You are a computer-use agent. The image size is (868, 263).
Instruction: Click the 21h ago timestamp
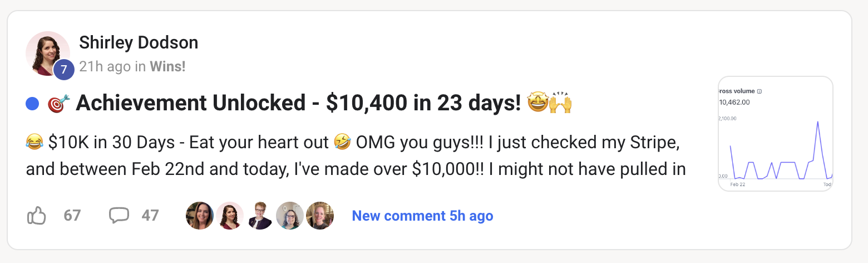(105, 67)
